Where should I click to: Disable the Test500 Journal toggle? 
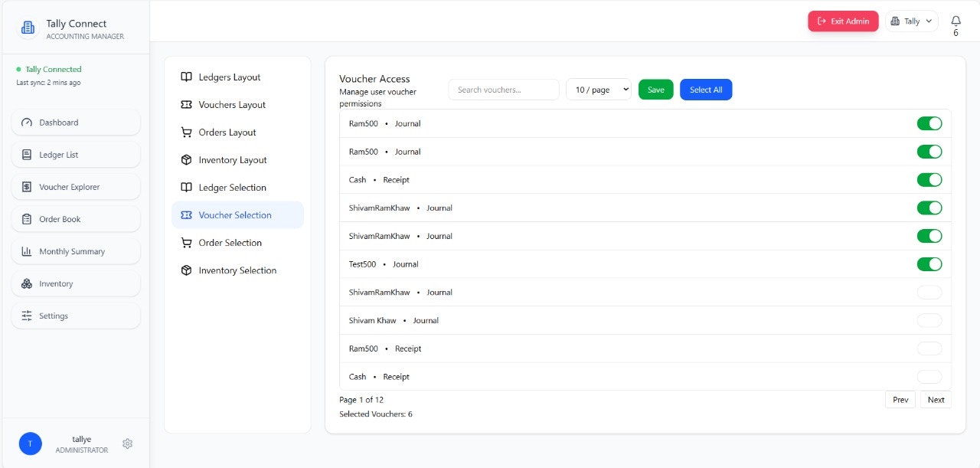(x=929, y=264)
